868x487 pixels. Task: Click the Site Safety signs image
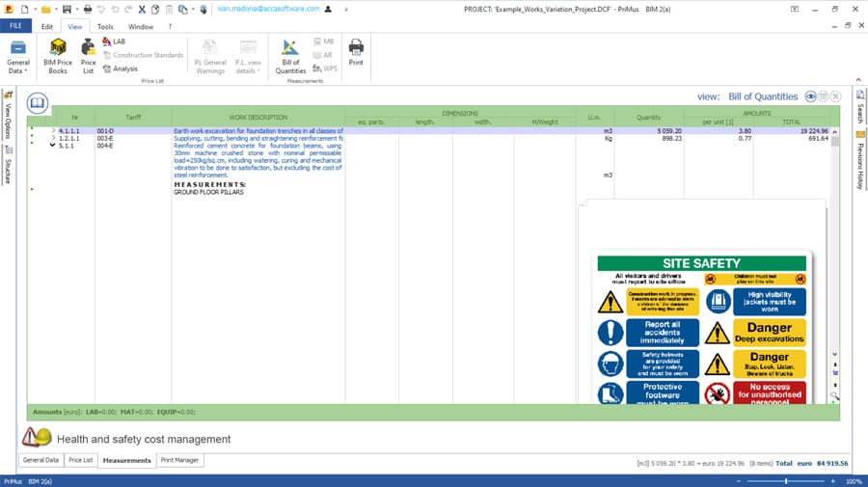tap(701, 328)
